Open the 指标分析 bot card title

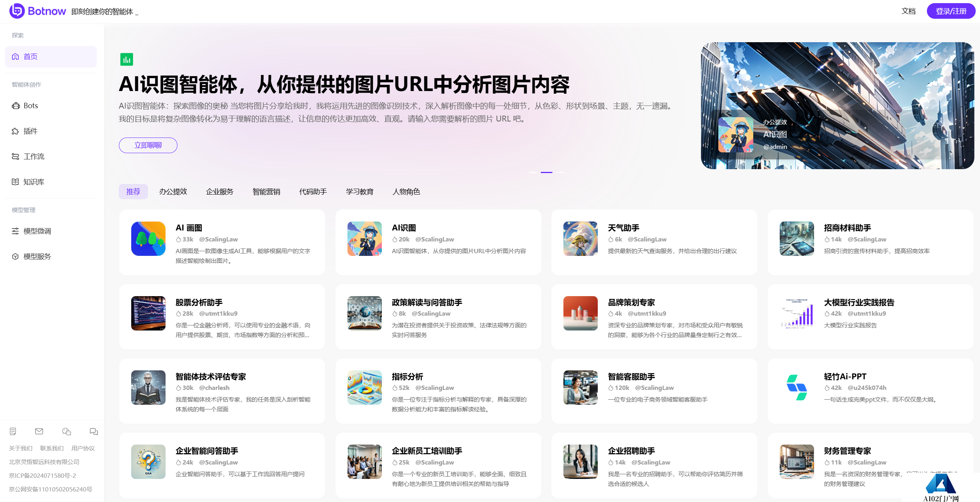pos(407,377)
